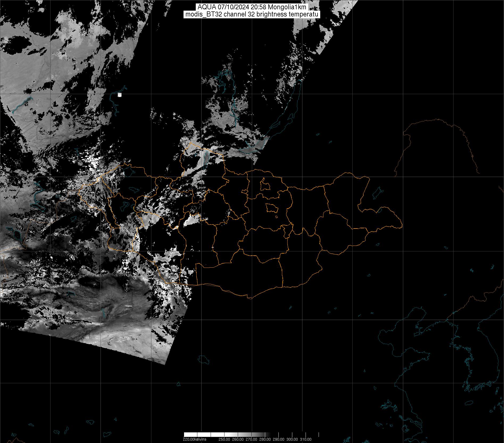The height and width of the screenshot is (443, 504).
Task: Select the 250.00 label on the colorbar
Action: point(224,439)
